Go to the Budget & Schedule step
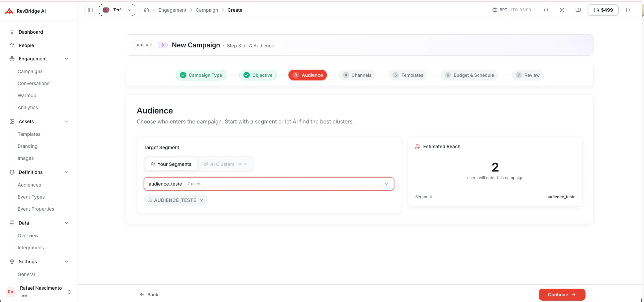This screenshot has width=644, height=302. pyautogui.click(x=470, y=75)
